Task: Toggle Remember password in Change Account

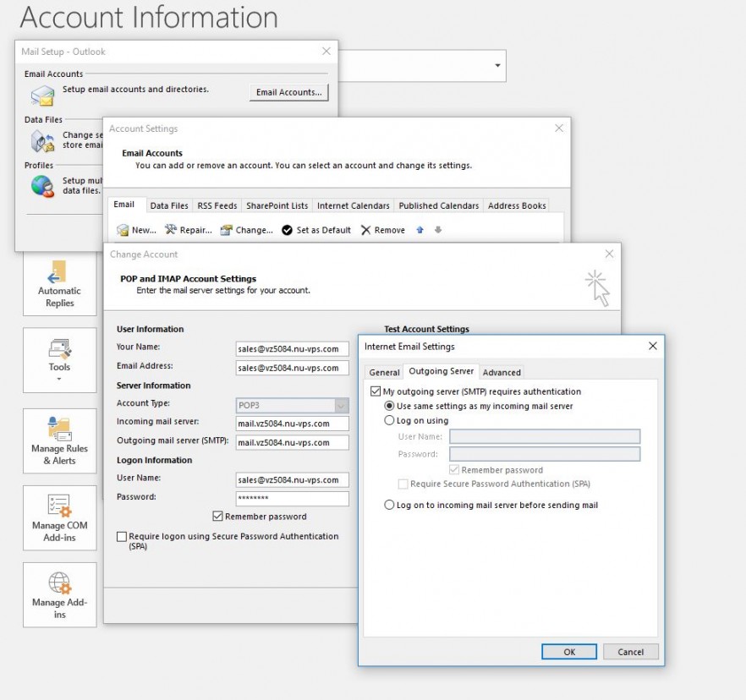Action: (x=217, y=517)
